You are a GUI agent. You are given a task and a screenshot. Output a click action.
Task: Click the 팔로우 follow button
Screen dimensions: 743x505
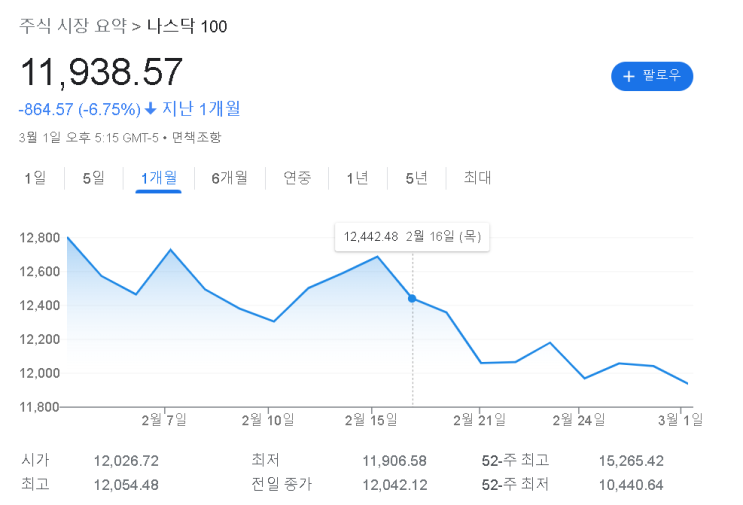click(x=652, y=76)
